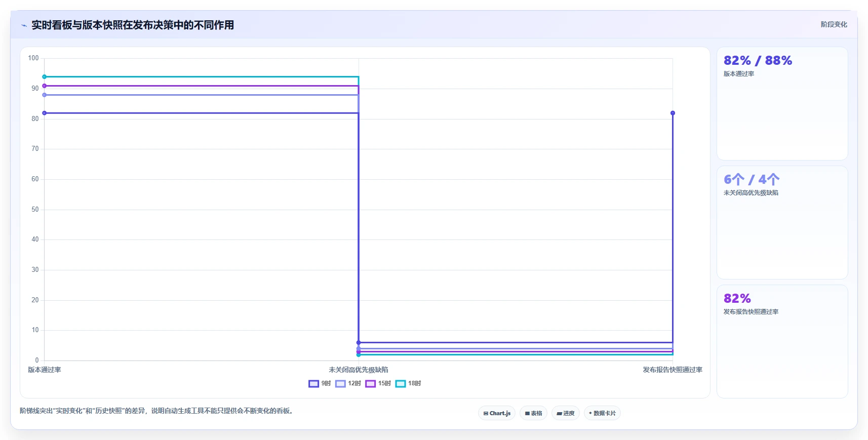Click the Chart.js tag pill
The image size is (868, 440).
click(x=497, y=413)
